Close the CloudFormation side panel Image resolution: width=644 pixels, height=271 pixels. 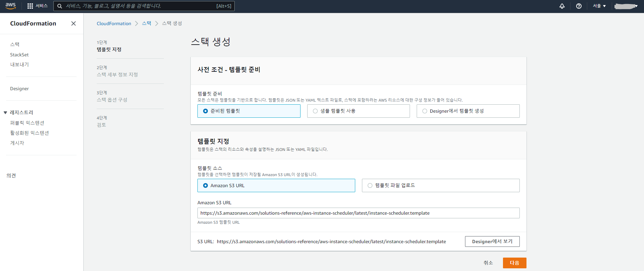pos(74,23)
